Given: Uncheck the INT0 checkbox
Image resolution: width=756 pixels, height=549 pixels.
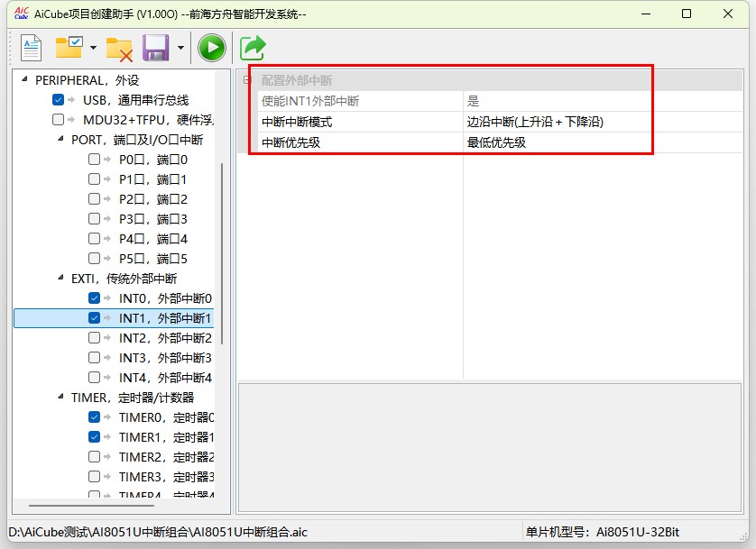Looking at the screenshot, I should [x=94, y=298].
